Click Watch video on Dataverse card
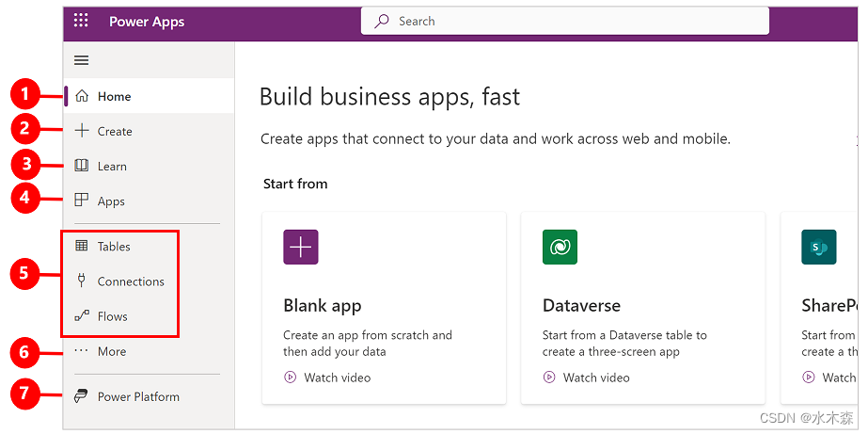Screen dimensions: 868x434 (586, 378)
